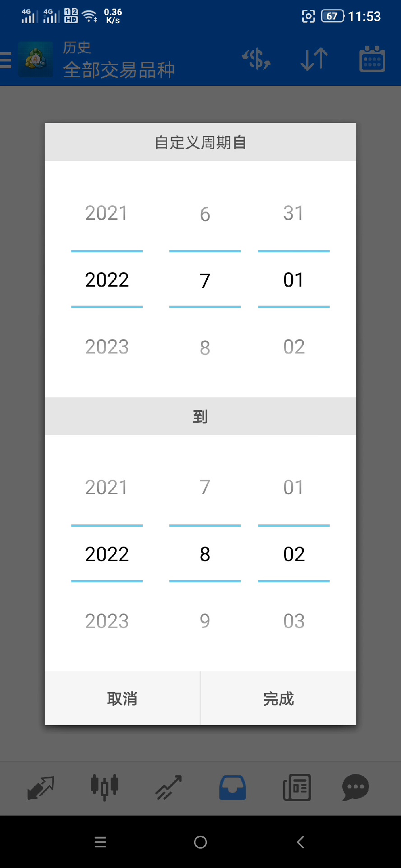Tap the MetaTrader app logo

35,59
